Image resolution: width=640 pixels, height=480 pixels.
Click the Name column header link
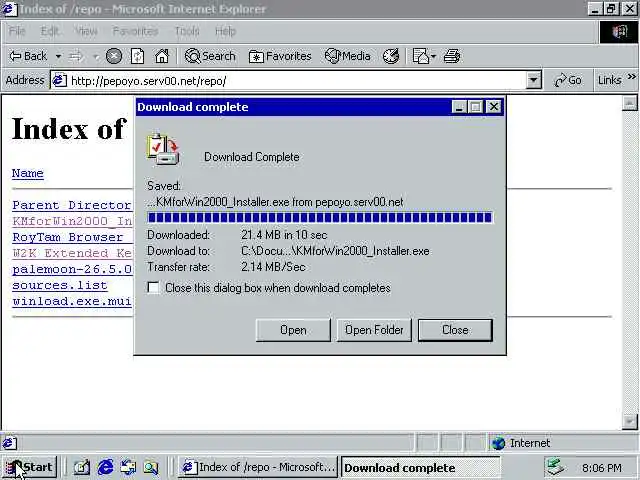pos(27,173)
